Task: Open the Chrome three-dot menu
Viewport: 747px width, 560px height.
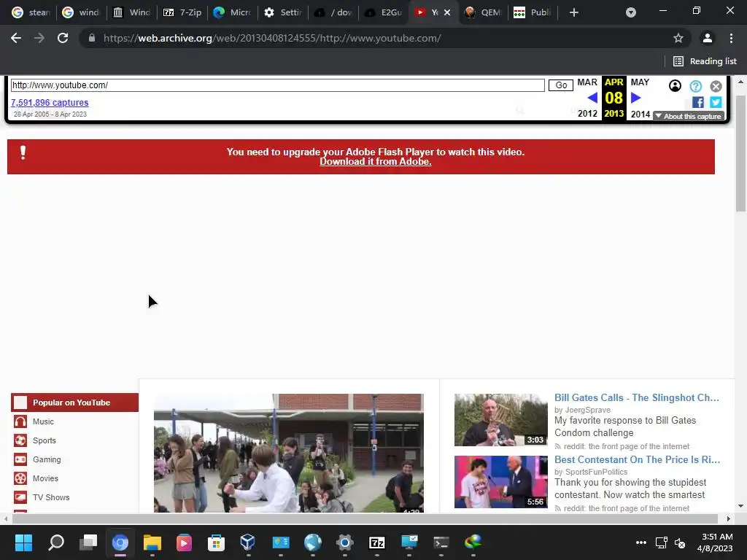Action: (731, 38)
